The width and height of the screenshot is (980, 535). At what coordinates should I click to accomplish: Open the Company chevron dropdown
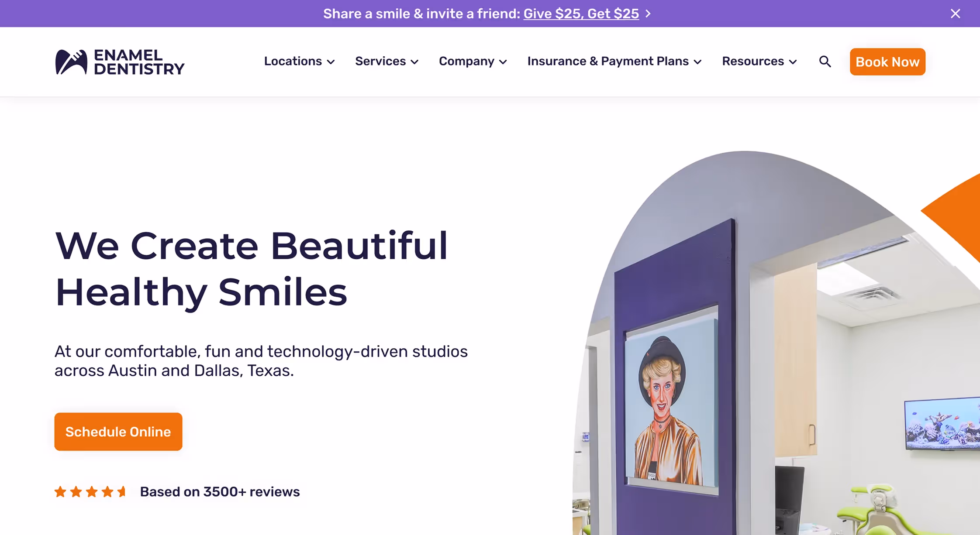[503, 62]
